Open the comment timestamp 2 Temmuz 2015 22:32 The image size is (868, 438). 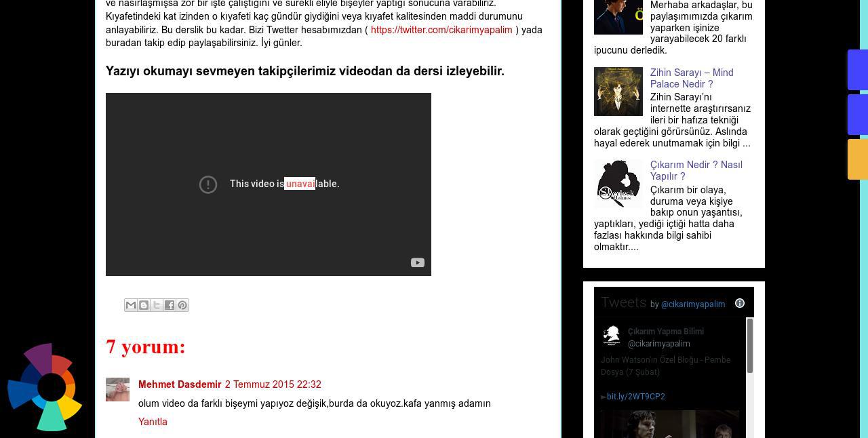click(x=273, y=384)
